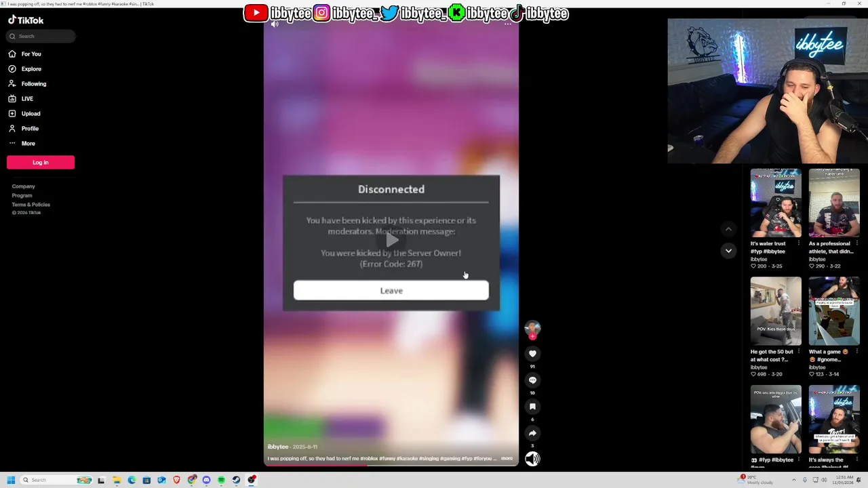Open options for 'What a game' card

pos(857,352)
